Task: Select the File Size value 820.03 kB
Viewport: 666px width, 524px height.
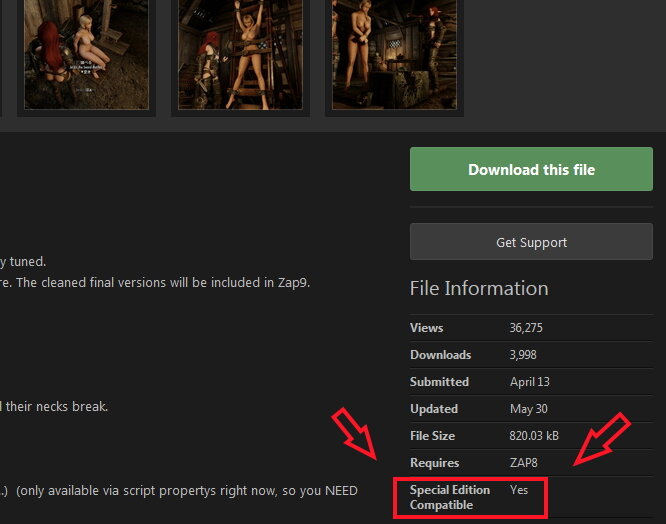Action: [534, 436]
